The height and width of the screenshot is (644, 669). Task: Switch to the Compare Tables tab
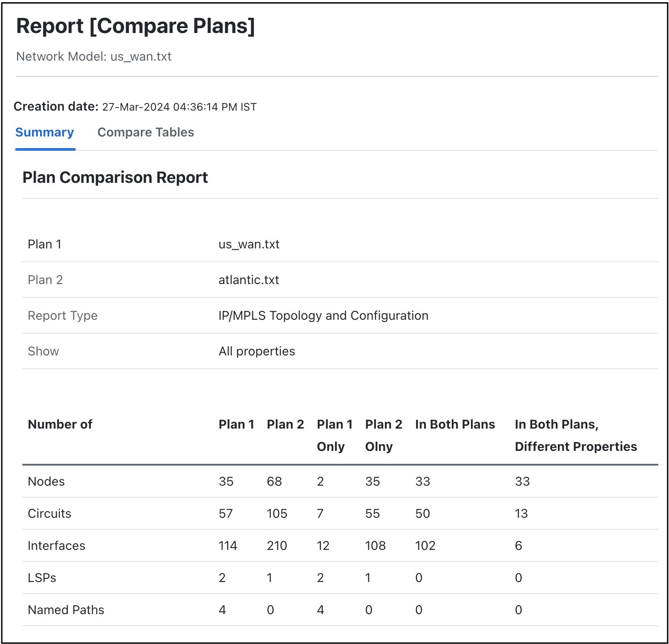pyautogui.click(x=145, y=132)
